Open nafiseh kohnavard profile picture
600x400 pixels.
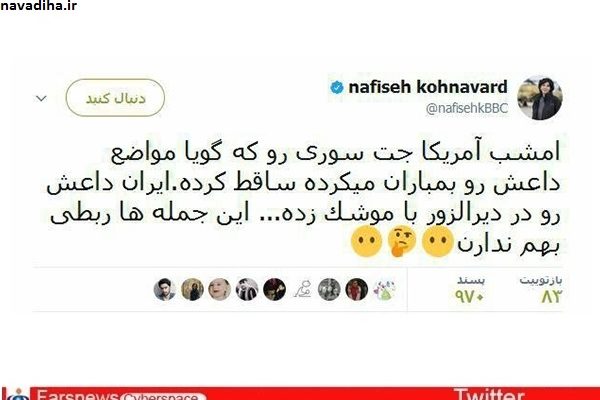(x=540, y=98)
